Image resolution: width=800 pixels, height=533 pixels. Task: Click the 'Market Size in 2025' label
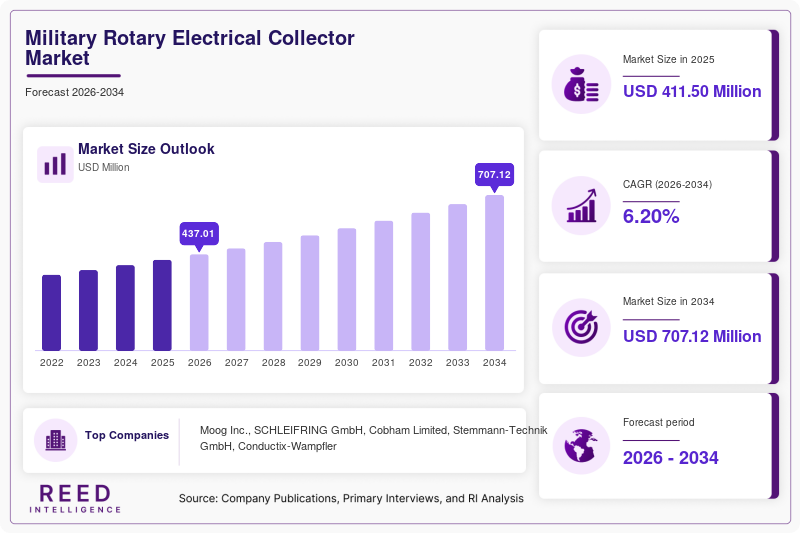pos(668,59)
